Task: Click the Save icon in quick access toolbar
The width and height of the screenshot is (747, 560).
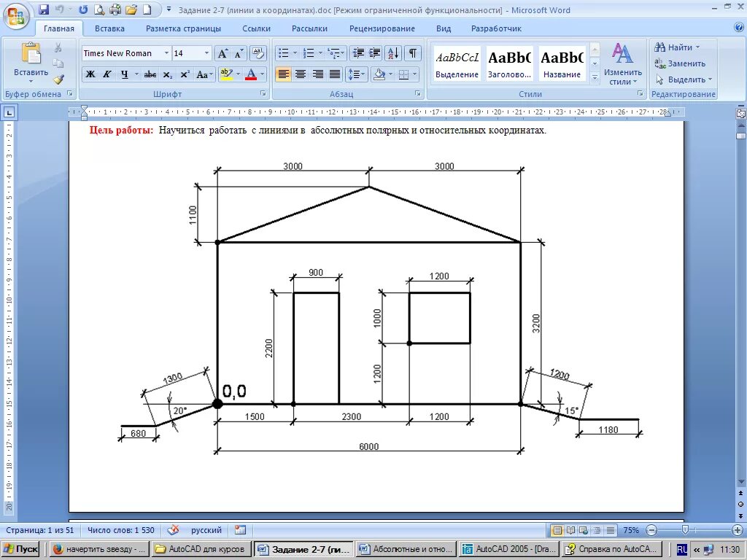Action: point(44,9)
